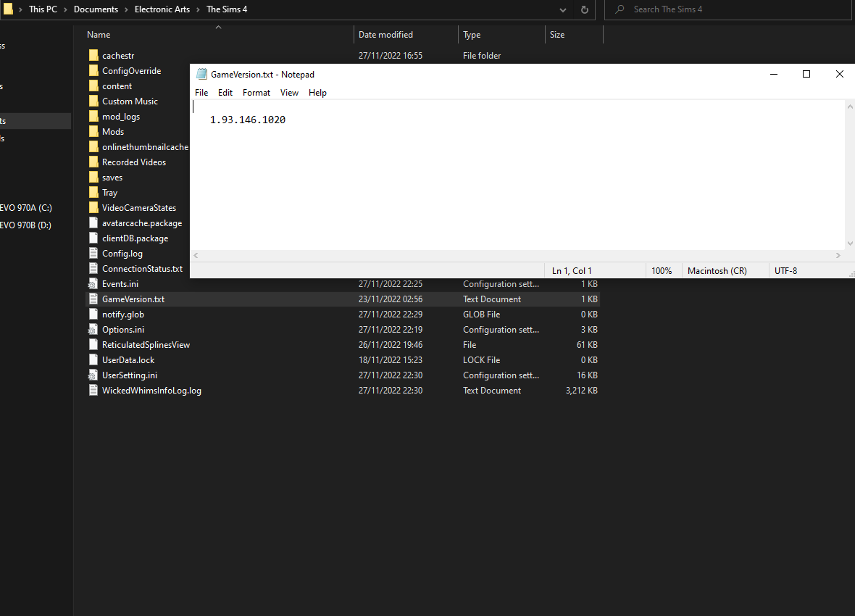Select the UserData.lock file icon

click(93, 360)
